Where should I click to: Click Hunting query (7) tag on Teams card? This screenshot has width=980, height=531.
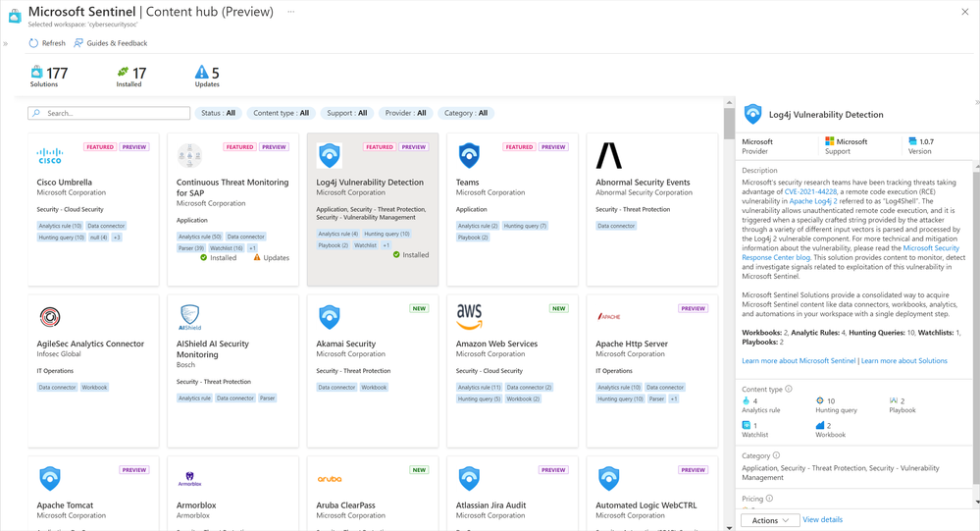(x=525, y=226)
